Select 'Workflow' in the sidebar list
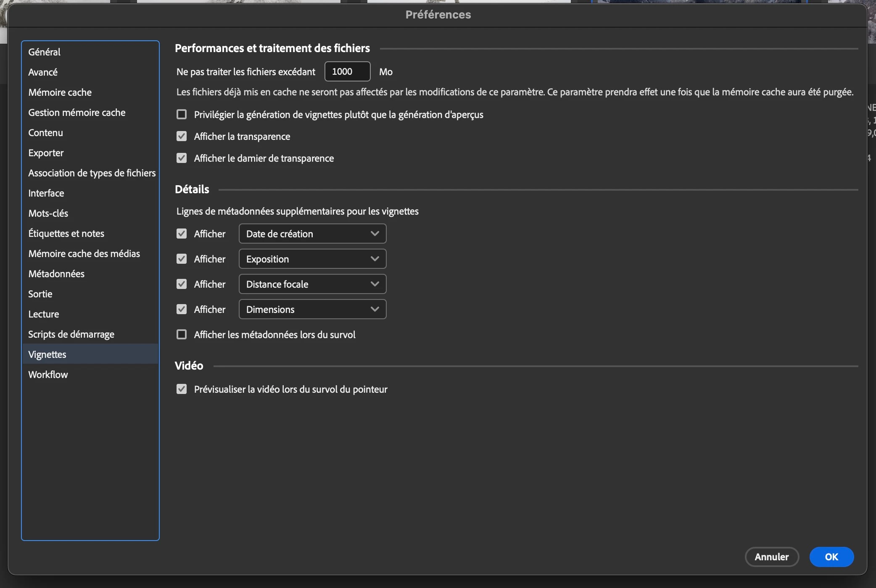The width and height of the screenshot is (876, 588). click(48, 375)
